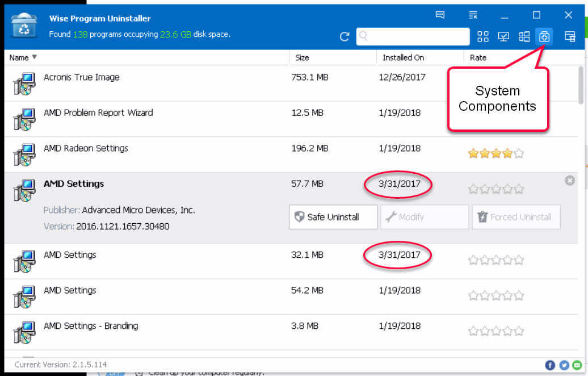Select the AMD Problem Report Wizard entry
588x376 pixels.
coord(291,119)
